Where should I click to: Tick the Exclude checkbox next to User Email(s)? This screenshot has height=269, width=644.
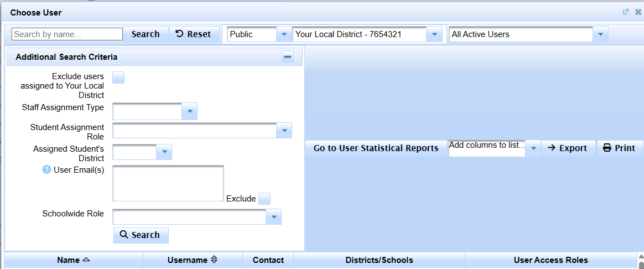pyautogui.click(x=264, y=198)
